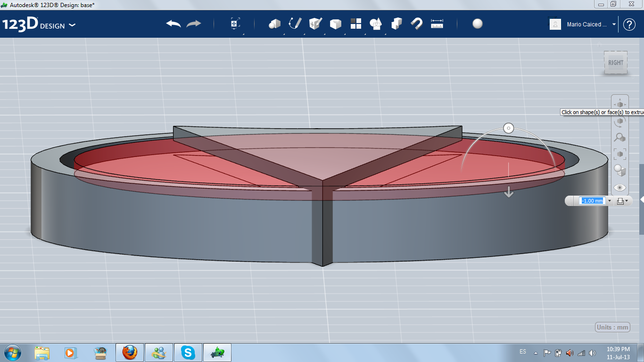Open the Modify tool
The width and height of the screenshot is (644, 362).
(336, 24)
